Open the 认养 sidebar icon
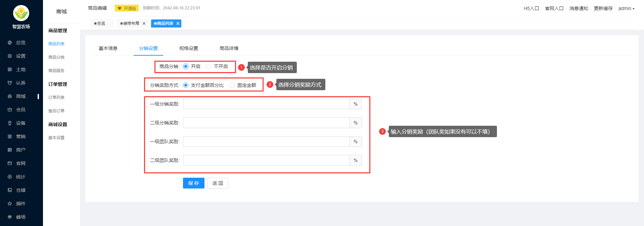The height and width of the screenshot is (226, 644). coord(10,83)
